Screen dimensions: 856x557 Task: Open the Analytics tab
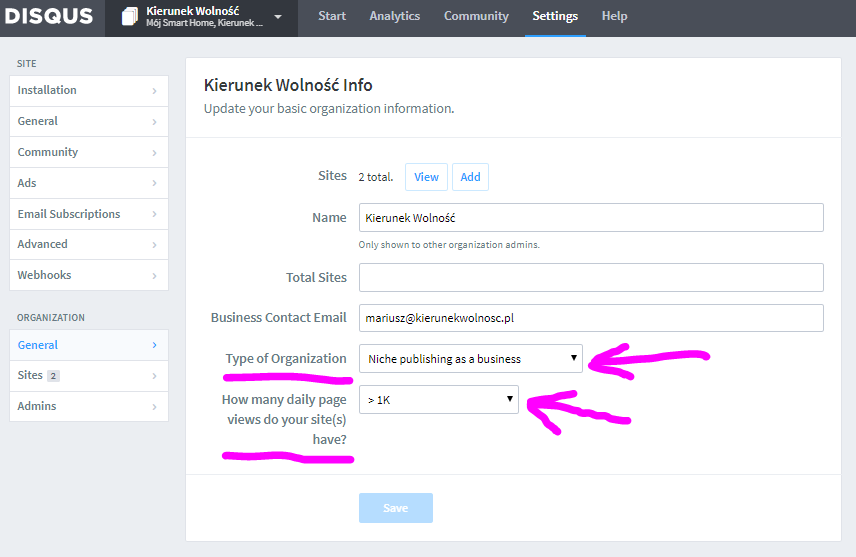click(x=394, y=16)
